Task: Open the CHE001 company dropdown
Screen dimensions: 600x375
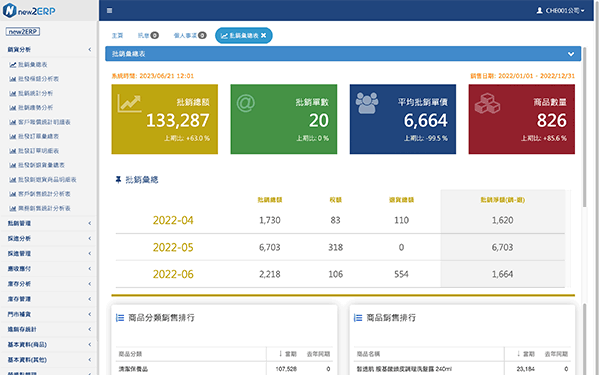Action: tap(561, 11)
